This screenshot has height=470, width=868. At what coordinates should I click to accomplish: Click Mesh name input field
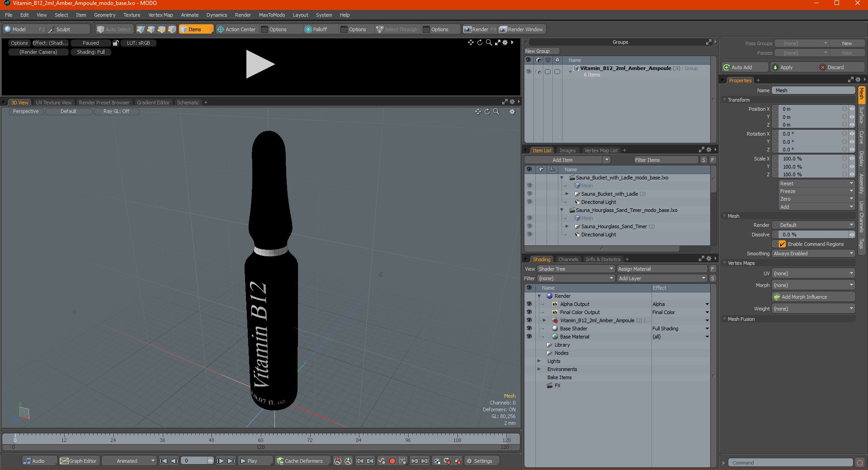coord(813,90)
